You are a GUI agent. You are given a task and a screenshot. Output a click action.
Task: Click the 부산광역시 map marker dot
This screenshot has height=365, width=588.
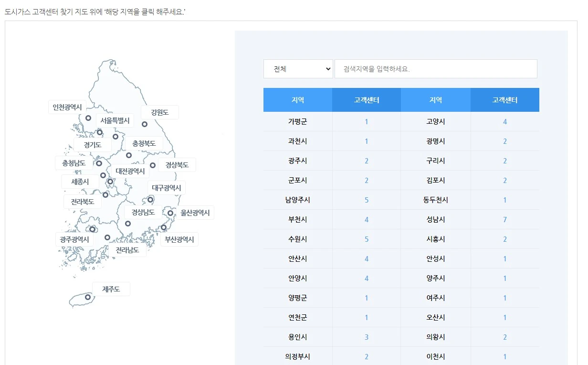tap(164, 227)
